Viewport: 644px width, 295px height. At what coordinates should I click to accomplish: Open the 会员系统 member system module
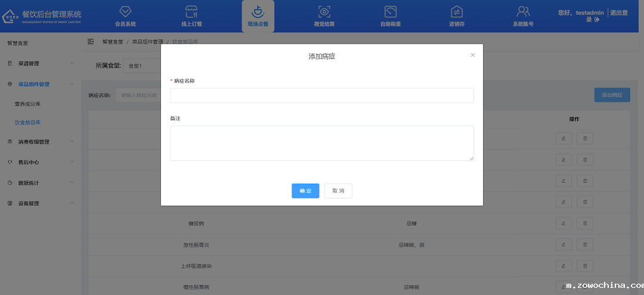coord(125,16)
